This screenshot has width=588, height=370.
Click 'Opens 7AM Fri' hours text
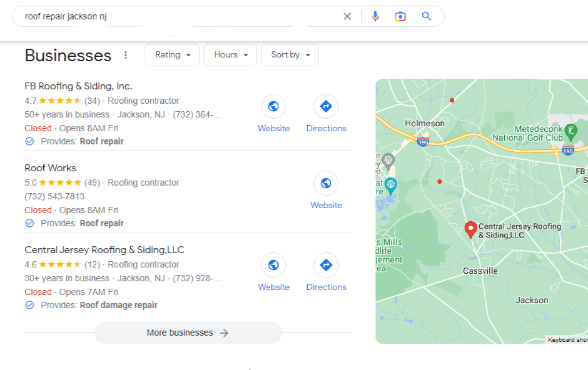click(x=88, y=292)
